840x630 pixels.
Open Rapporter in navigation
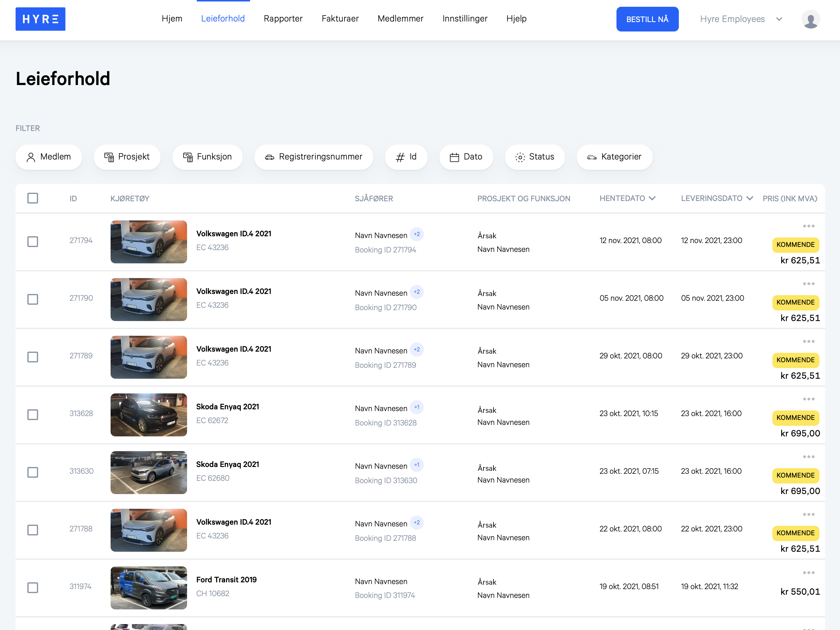(283, 19)
